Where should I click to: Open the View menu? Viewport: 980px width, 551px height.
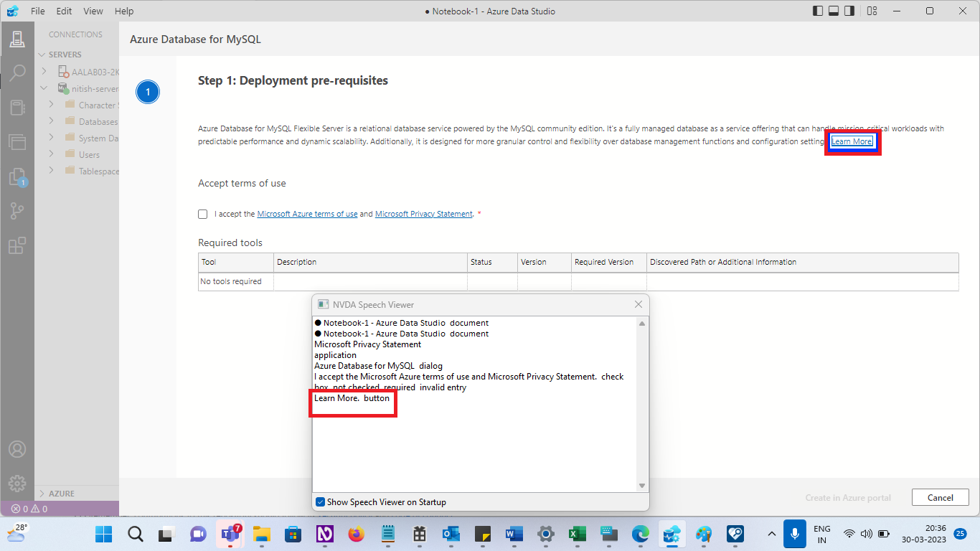pyautogui.click(x=93, y=11)
